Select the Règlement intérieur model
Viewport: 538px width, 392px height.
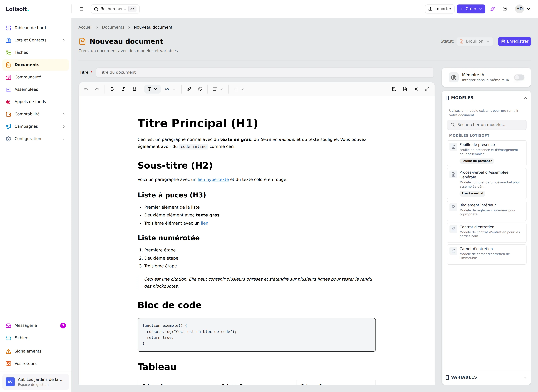pos(486,211)
